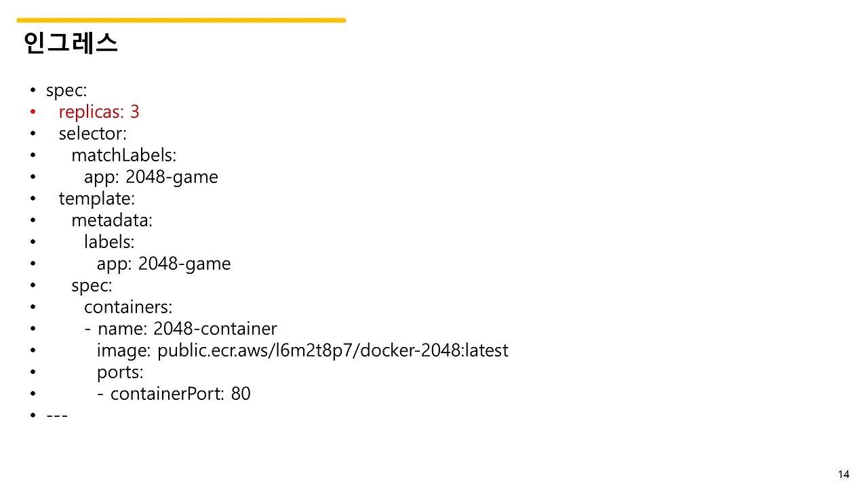Select the 'app: 2048-game' under labels
Viewport: 868px width, 488px height.
click(163, 264)
